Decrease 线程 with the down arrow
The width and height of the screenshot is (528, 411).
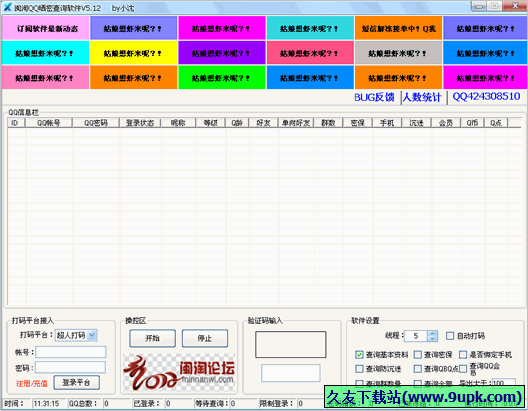point(432,339)
